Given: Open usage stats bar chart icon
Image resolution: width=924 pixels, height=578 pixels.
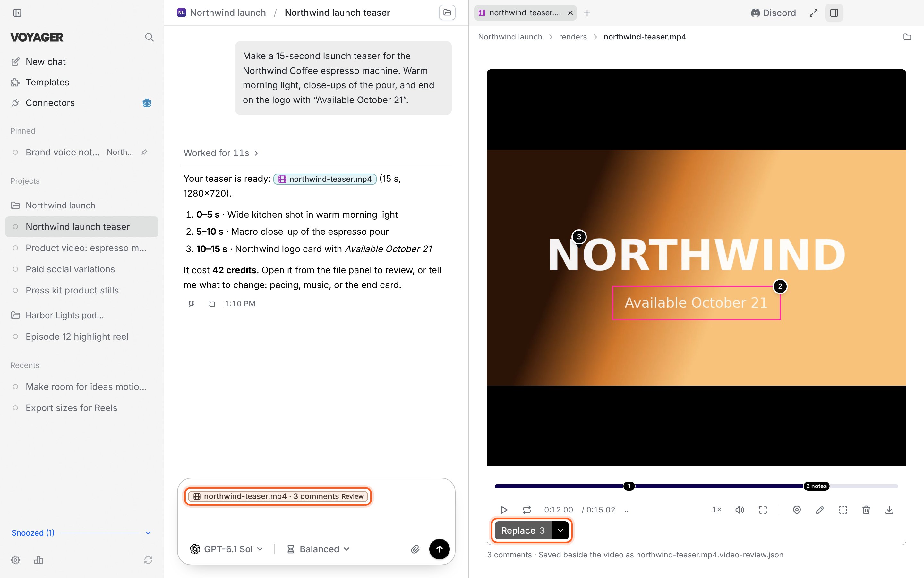Looking at the screenshot, I should (38, 560).
